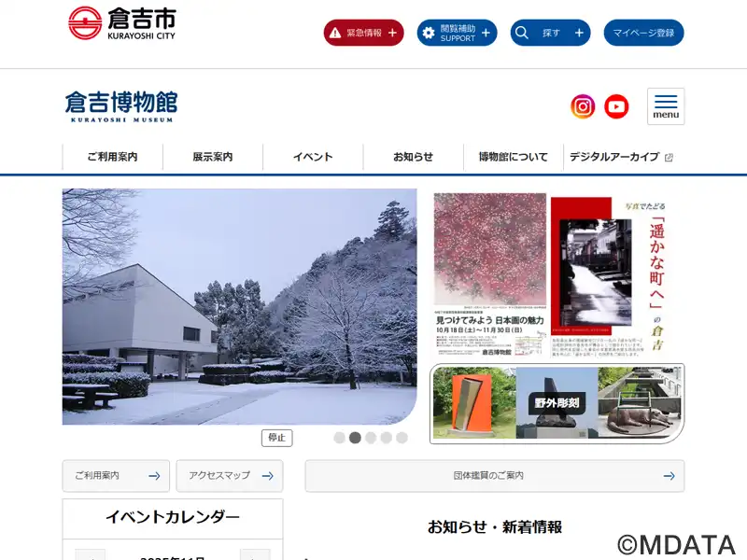
Task: Select the third slideshow indicator dot
Action: (x=371, y=438)
